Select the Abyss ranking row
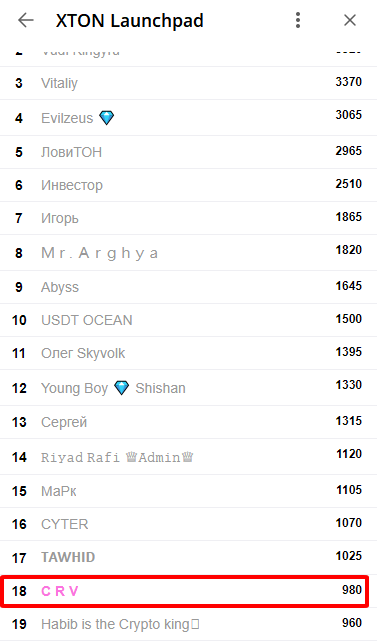Viewport: 377px width, 642px height. (x=188, y=287)
